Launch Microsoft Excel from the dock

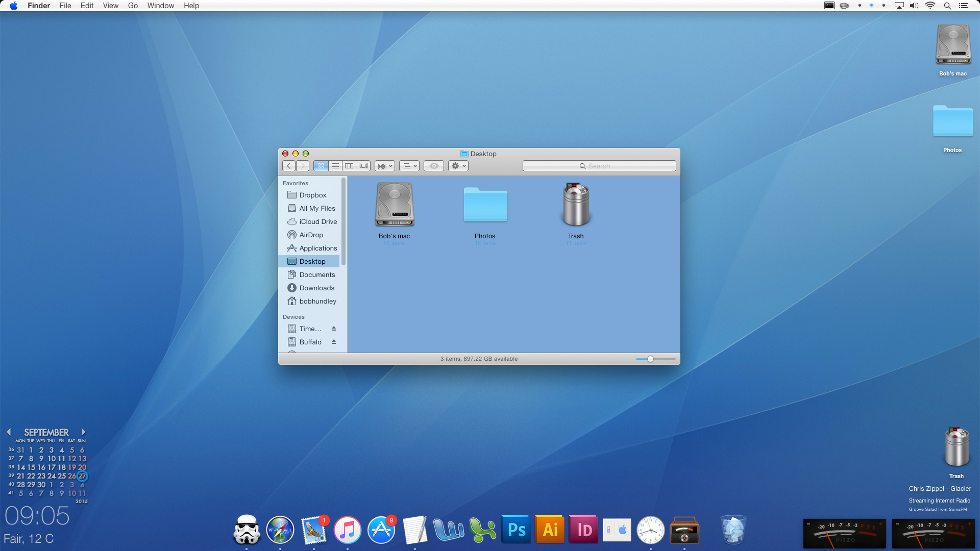coord(482,530)
